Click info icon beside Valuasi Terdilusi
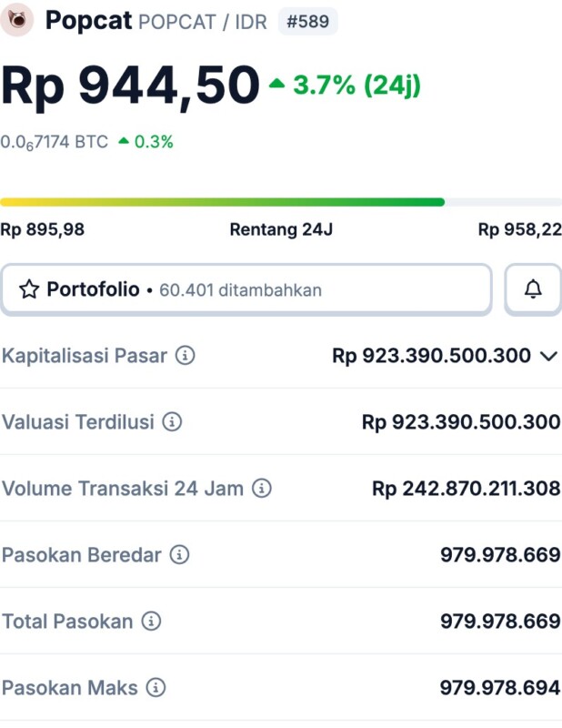The height and width of the screenshot is (728, 562). click(172, 422)
